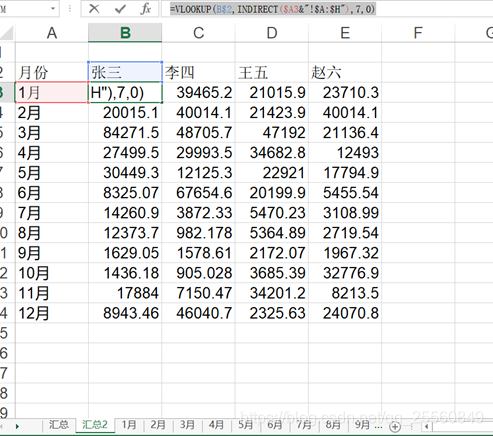Select cell containing 12493
The image size is (493, 436).
(345, 153)
